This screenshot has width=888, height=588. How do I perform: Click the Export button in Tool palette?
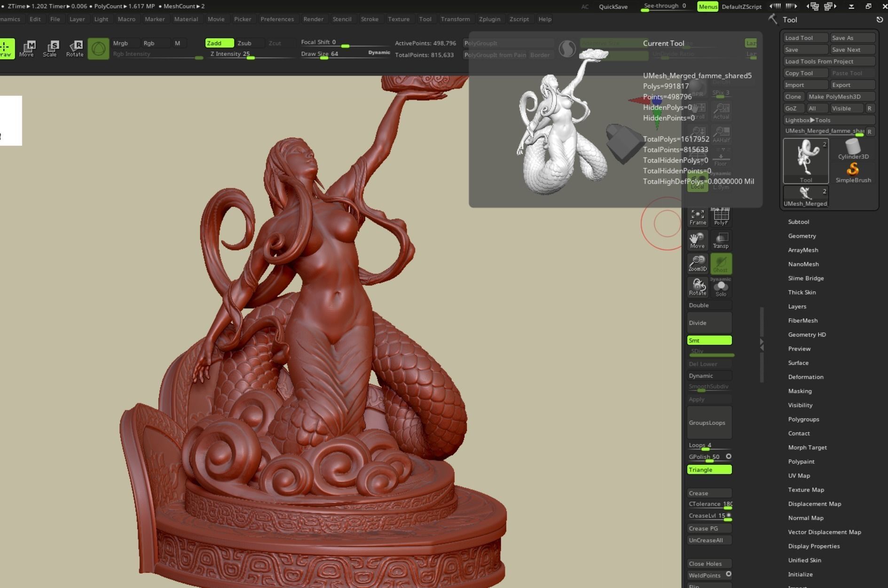852,85
